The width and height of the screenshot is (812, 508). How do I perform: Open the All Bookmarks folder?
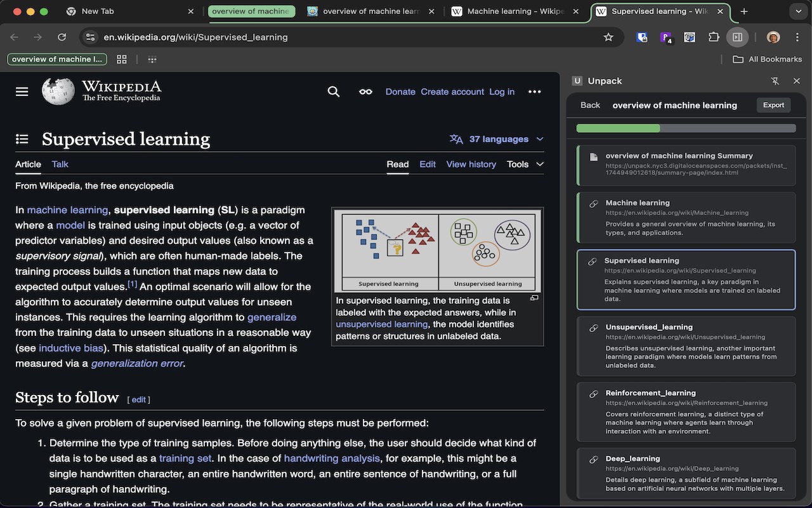tap(768, 59)
